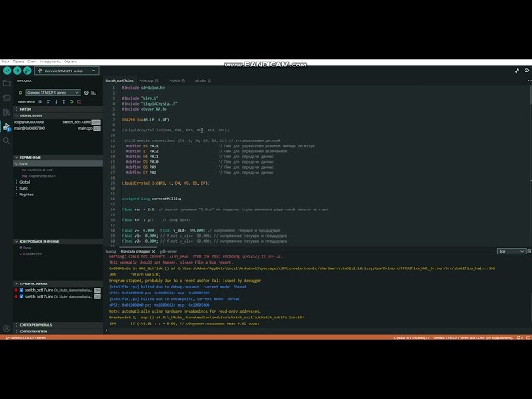This screenshot has height=399, width=532.
Task: Click the green Restart debug control
Action: [x=71, y=101]
